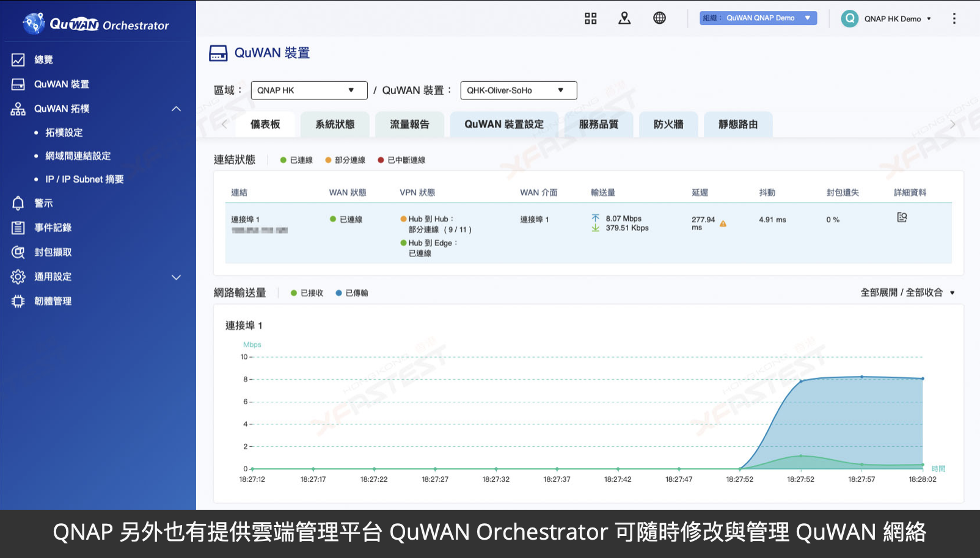Click 全部展開 / 全部收合 control
This screenshot has width=980, height=558.
[x=907, y=292]
